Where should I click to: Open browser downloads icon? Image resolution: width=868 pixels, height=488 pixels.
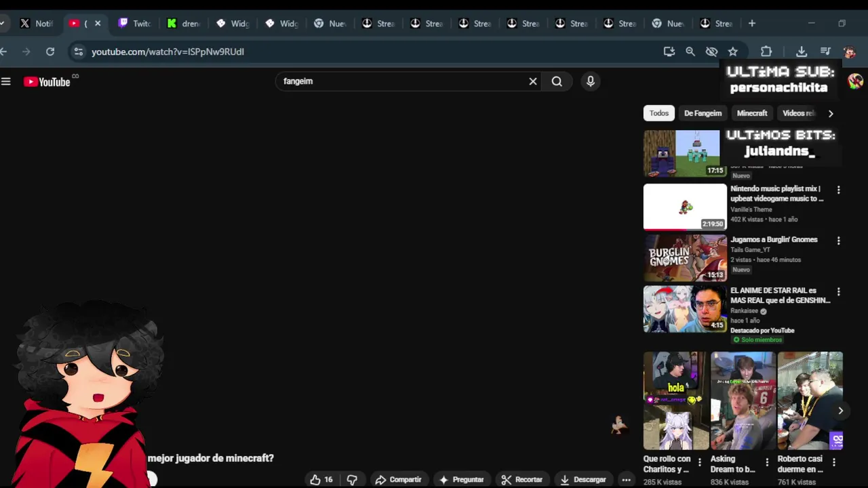802,52
